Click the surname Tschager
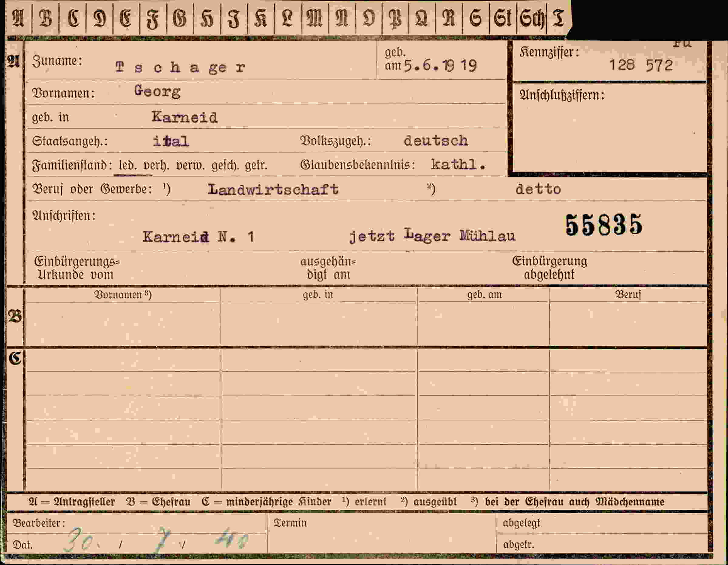Viewport: 728px width, 565px height. click(181, 68)
